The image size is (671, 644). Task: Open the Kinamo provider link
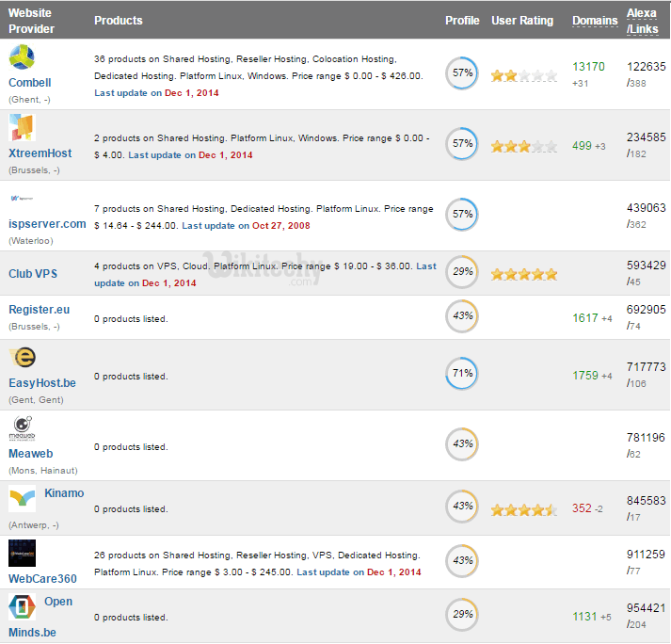(64, 492)
